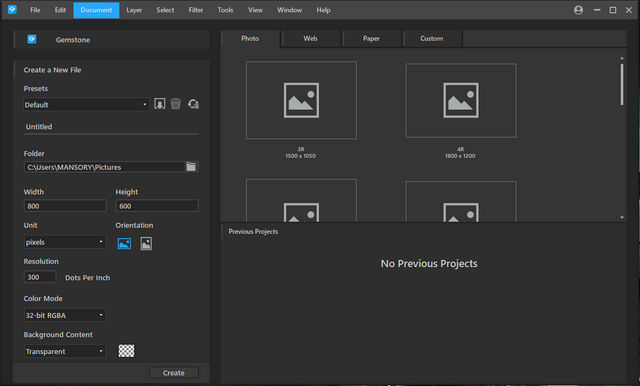
Task: Open the user account icon
Action: [x=578, y=10]
